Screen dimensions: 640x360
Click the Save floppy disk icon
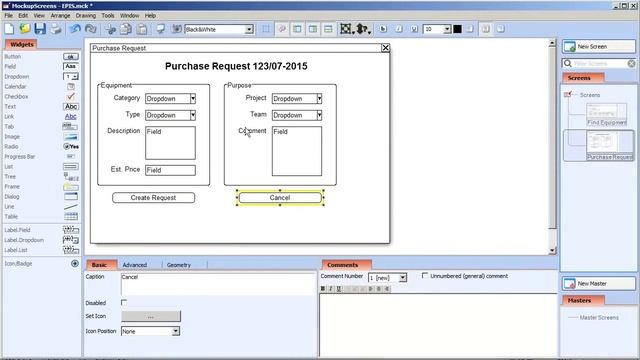click(40, 29)
